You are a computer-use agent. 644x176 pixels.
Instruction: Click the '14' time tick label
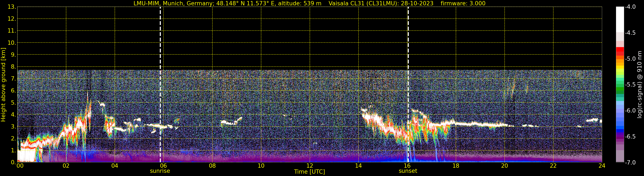click(x=358, y=166)
